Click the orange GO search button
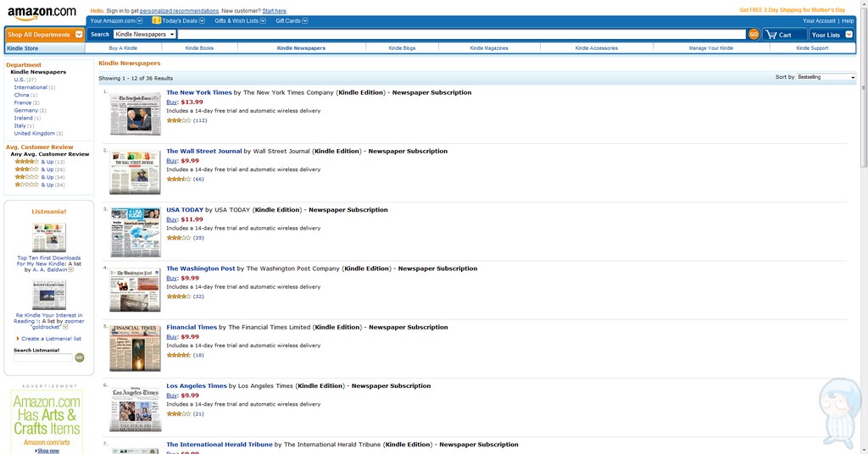Image resolution: width=868 pixels, height=454 pixels. pyautogui.click(x=754, y=34)
